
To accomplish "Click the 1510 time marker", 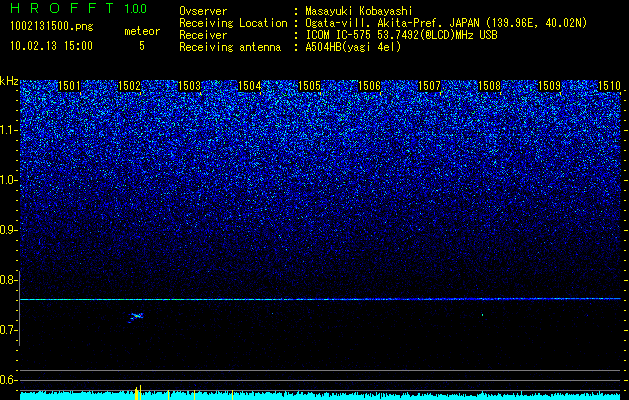I will [609, 86].
